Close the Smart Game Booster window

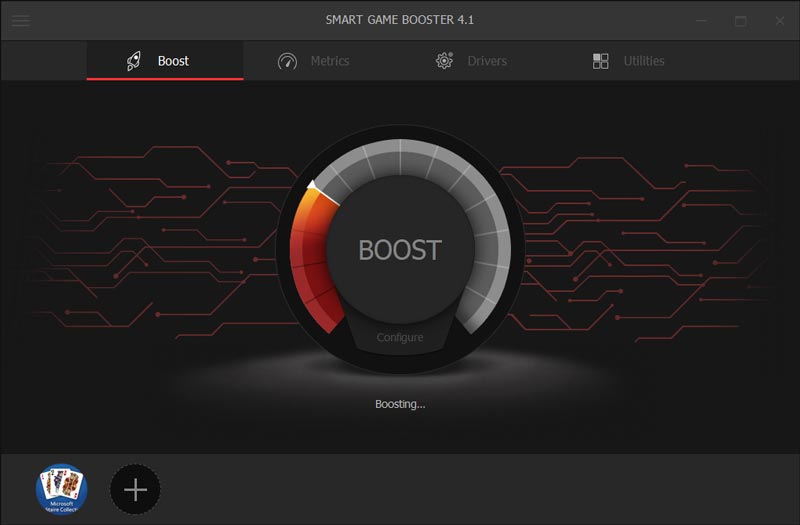coord(780,21)
